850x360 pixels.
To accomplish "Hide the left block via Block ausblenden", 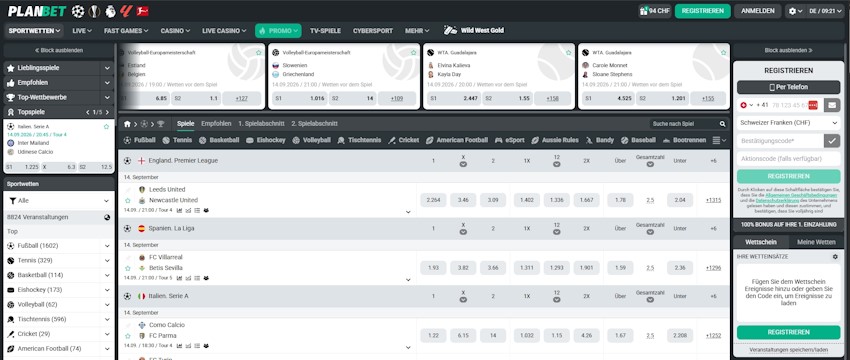I will (59, 50).
